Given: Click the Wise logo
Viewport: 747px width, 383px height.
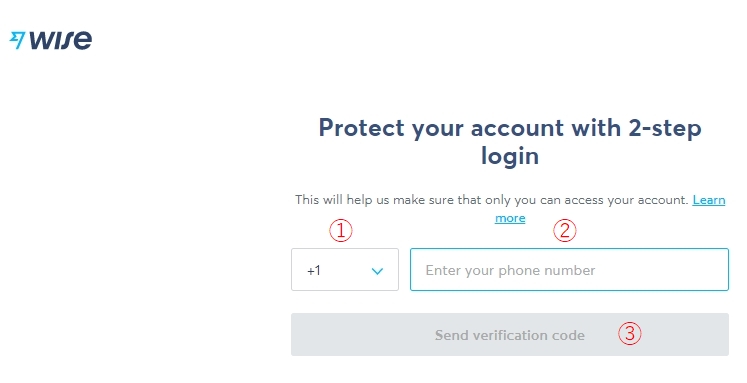Looking at the screenshot, I should coord(51,40).
